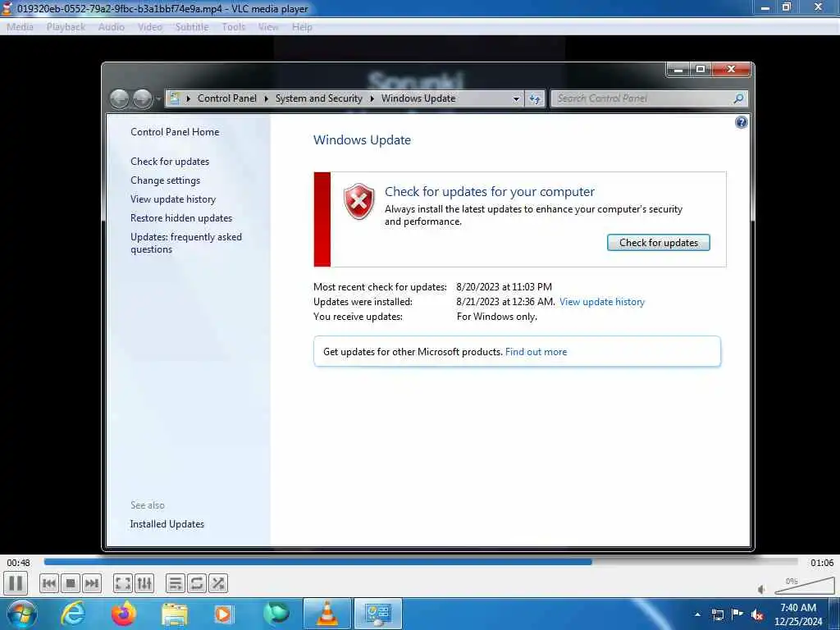Open the View menu
This screenshot has width=840, height=630.
pos(268,27)
